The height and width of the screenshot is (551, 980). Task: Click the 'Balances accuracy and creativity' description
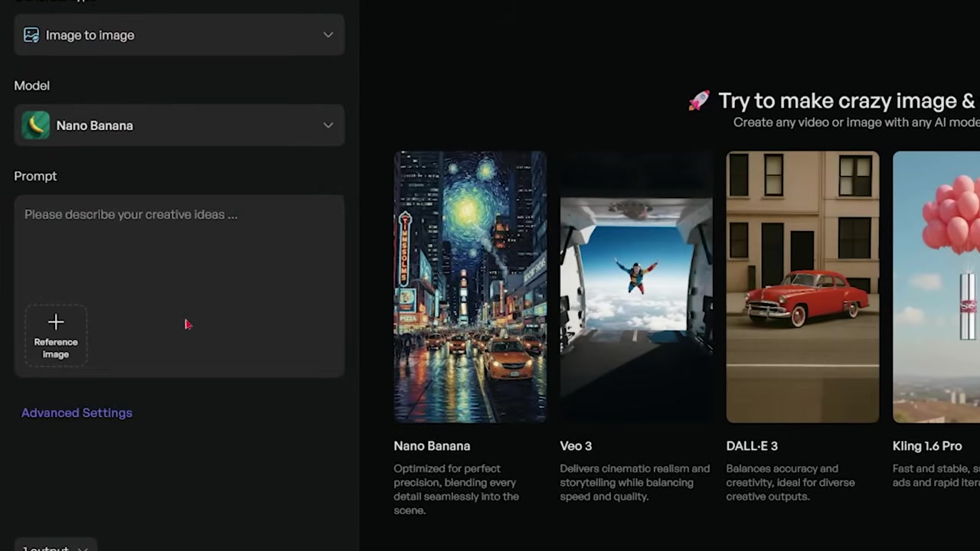(790, 482)
